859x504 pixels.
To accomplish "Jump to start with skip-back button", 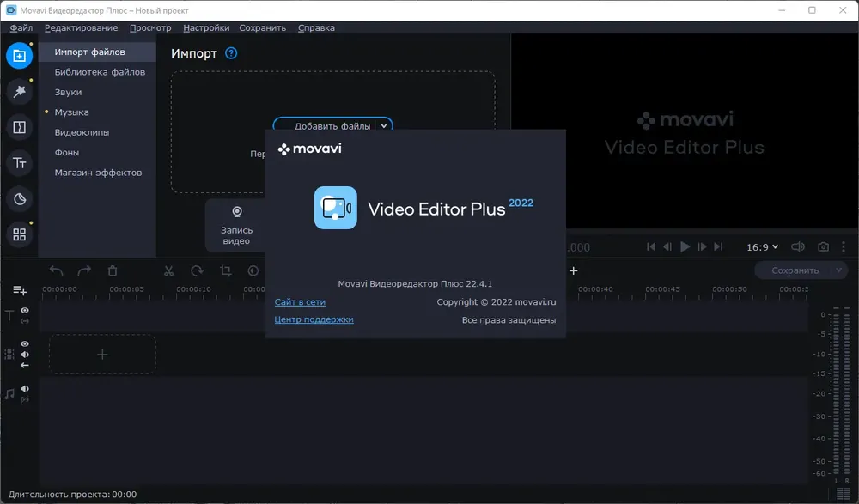I will [x=651, y=247].
